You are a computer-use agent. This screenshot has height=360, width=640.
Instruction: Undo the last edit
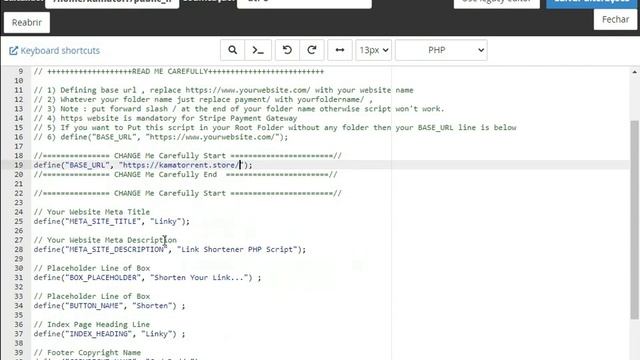[x=287, y=50]
